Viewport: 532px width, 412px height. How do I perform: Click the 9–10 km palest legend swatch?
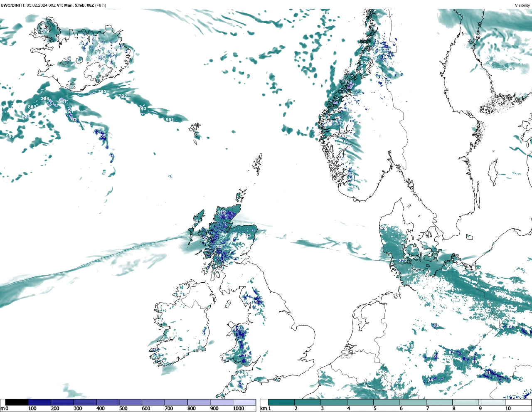492,402
